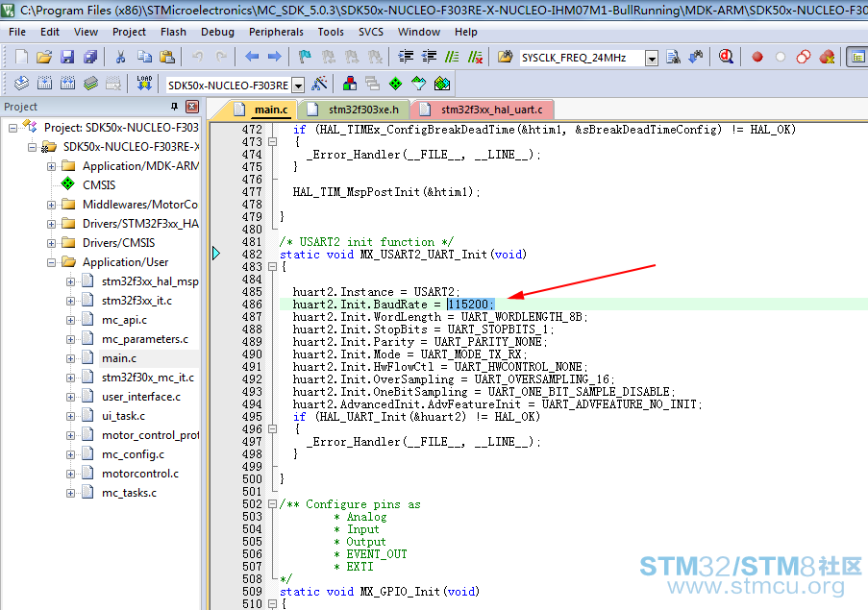Insert a bookmark with the flag icon
Screen dimensions: 868x610
305,57
